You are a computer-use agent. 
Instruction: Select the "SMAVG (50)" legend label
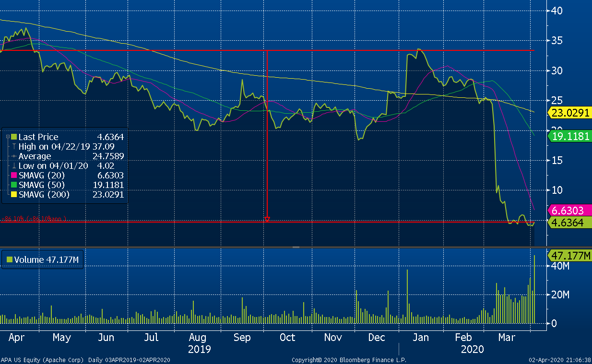pos(42,185)
